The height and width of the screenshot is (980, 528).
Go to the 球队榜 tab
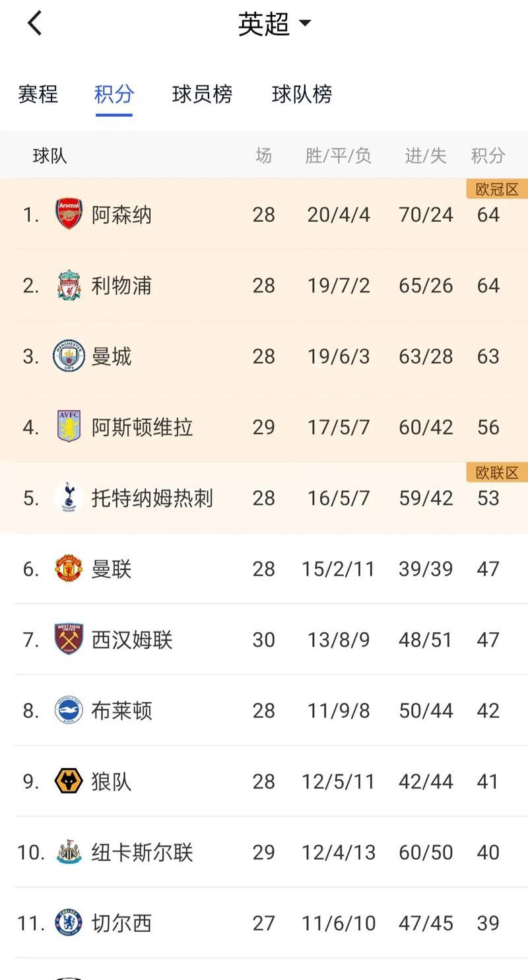pyautogui.click(x=302, y=94)
